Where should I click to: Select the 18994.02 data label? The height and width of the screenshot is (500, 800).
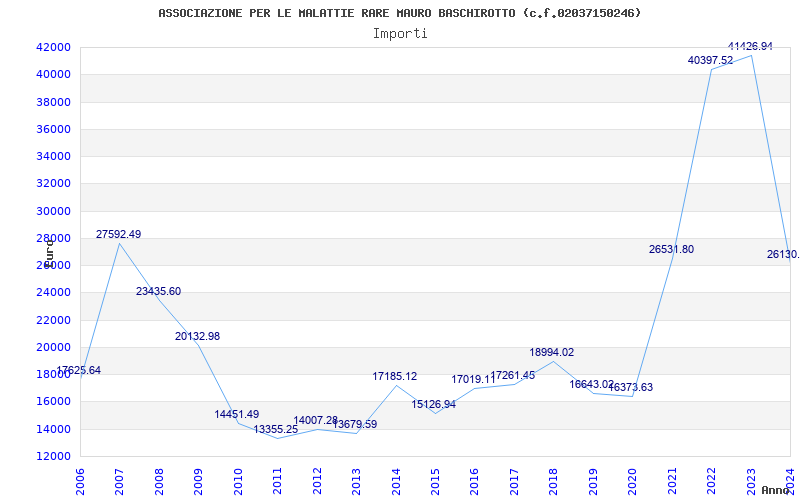click(x=551, y=352)
